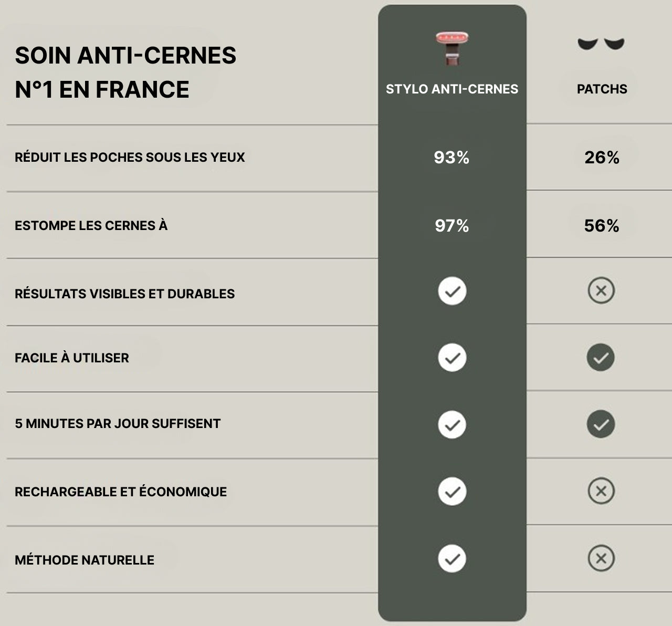Click the white checkmark for Méthode naturelle

[452, 559]
